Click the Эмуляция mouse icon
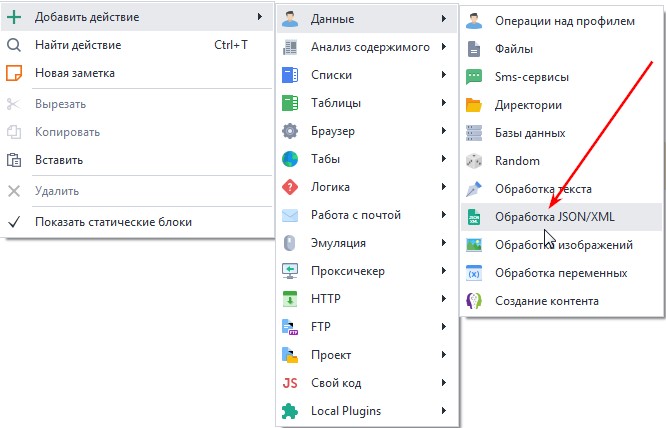The image size is (666, 428). click(x=290, y=243)
